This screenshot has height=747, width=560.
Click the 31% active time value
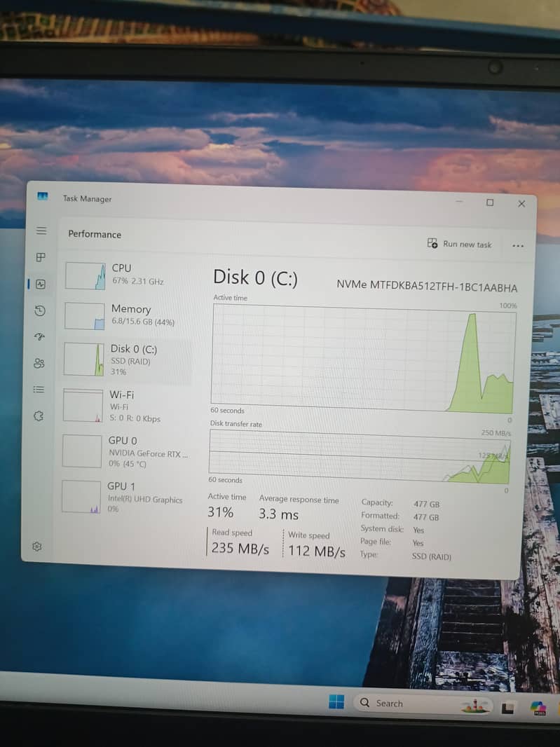click(220, 513)
